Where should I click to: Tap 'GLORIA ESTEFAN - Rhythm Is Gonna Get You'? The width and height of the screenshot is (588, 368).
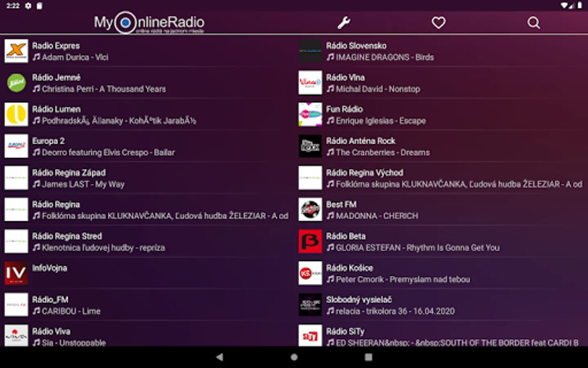click(x=418, y=248)
